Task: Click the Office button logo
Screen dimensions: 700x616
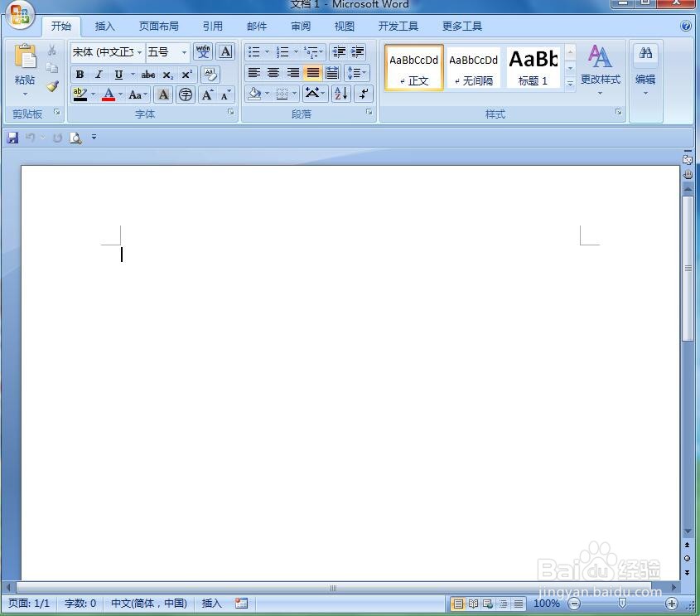Action: 20,14
